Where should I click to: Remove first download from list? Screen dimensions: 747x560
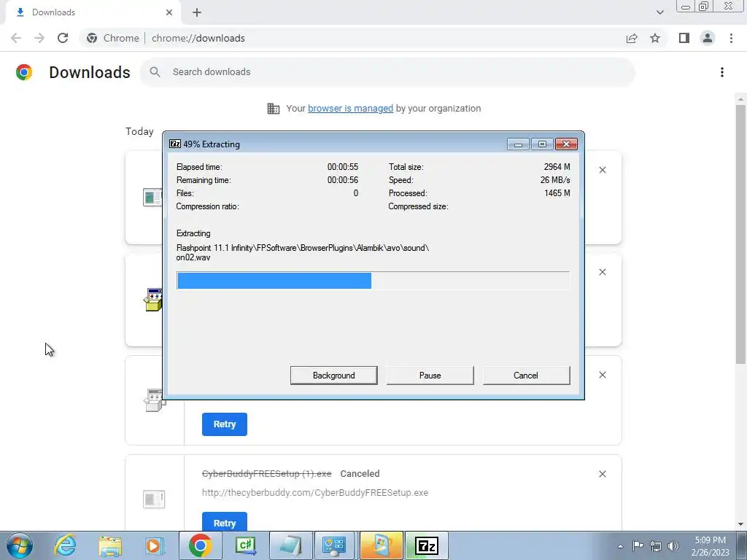(602, 170)
